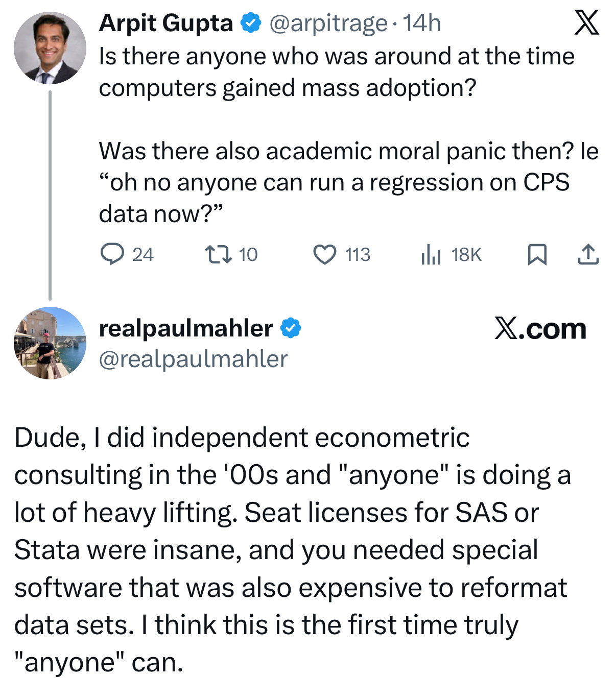Like the tweet with the heart icon

[x=325, y=254]
